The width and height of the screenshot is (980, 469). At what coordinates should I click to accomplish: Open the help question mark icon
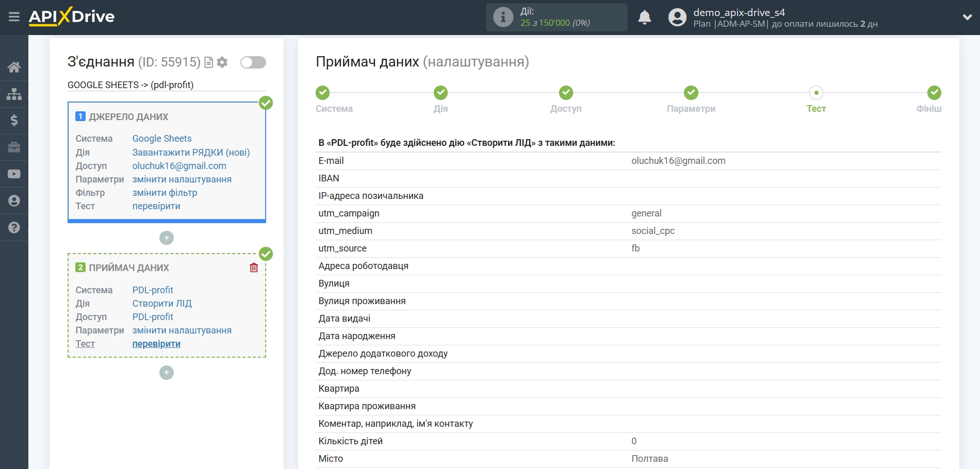point(14,227)
